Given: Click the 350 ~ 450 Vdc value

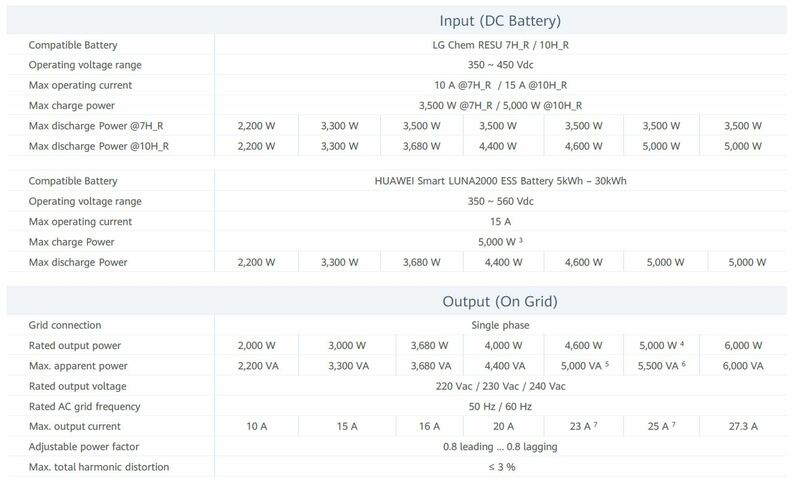Looking at the screenshot, I should click(x=500, y=65).
